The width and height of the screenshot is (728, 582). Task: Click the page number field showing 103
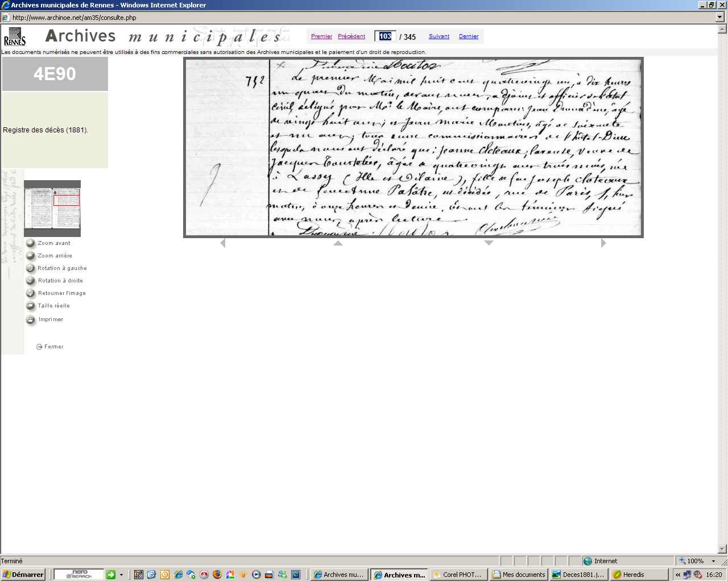click(385, 36)
